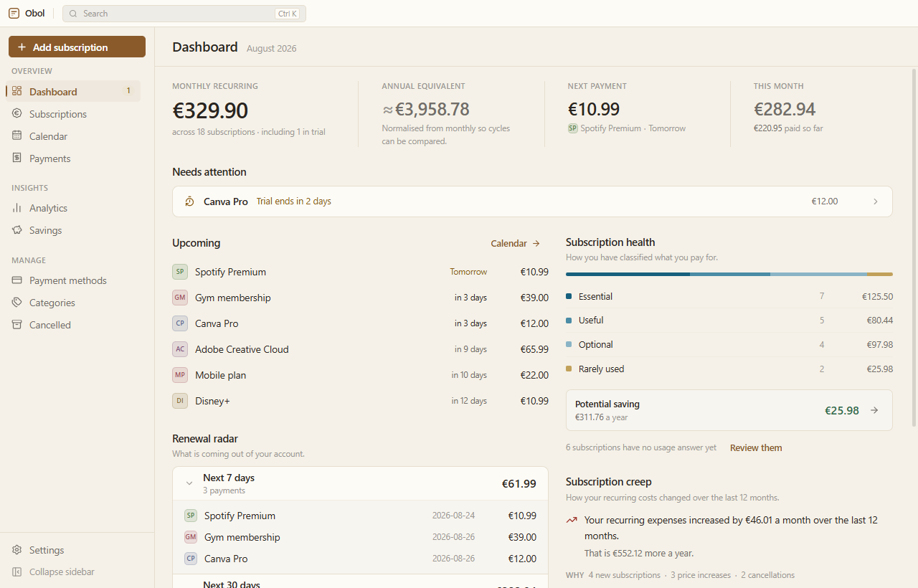Click the AC badge for Adobe Creative Cloud
918x588 pixels.
180,349
